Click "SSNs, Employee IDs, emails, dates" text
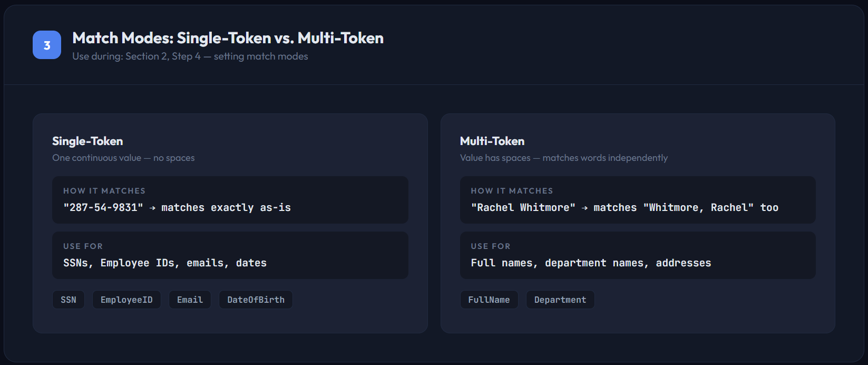The image size is (868, 365). click(165, 263)
